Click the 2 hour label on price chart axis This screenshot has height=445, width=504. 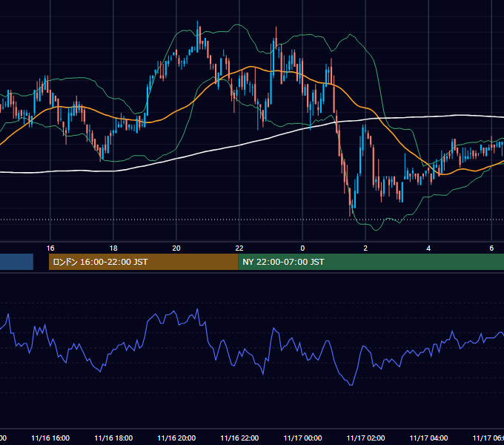pos(365,248)
